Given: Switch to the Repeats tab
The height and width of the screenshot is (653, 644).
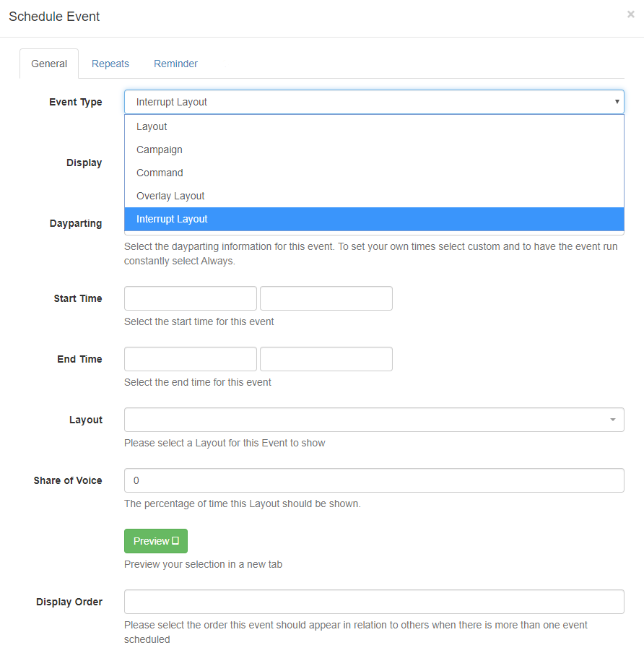Looking at the screenshot, I should coord(110,64).
